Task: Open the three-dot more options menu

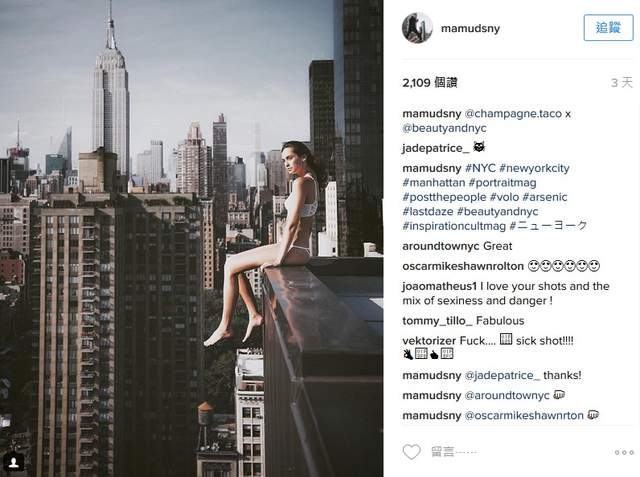Action: click(x=624, y=453)
